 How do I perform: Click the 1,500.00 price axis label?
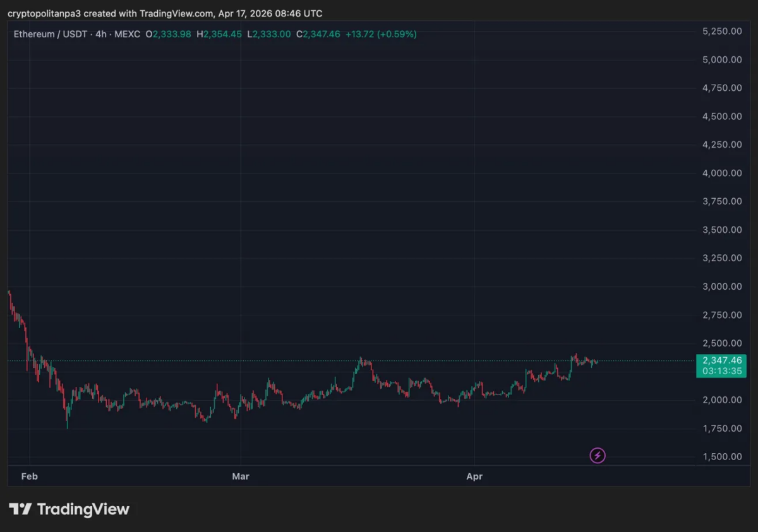coord(721,457)
